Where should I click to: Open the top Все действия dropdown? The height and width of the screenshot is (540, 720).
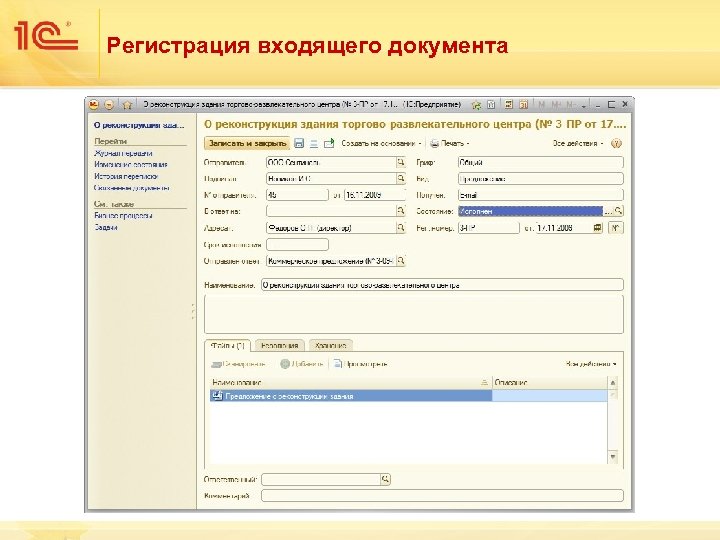pos(578,143)
